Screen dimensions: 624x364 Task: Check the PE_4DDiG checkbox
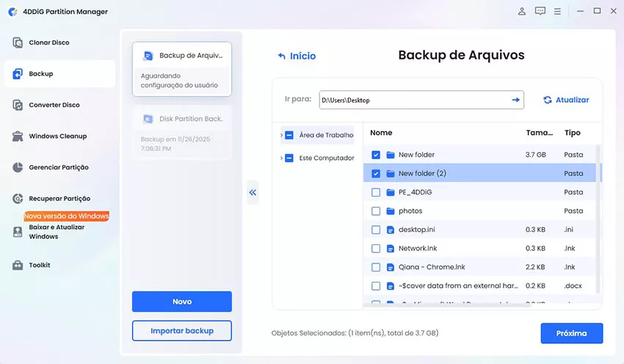[x=376, y=192]
